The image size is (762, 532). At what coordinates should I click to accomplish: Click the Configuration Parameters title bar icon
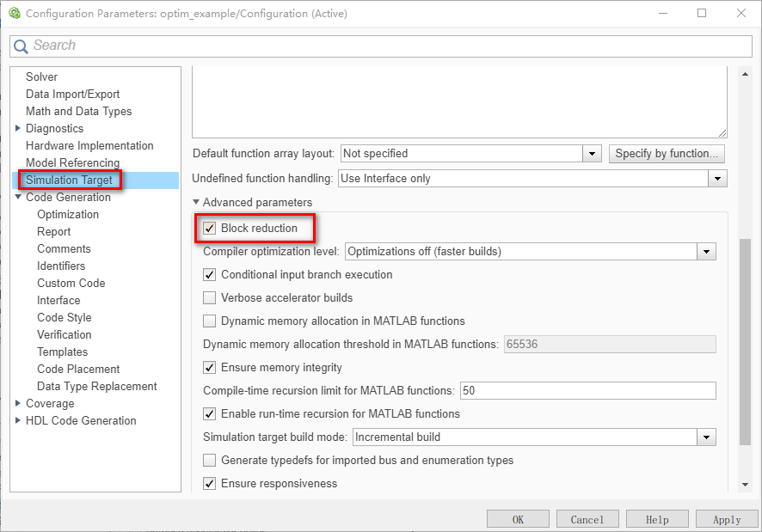click(15, 13)
